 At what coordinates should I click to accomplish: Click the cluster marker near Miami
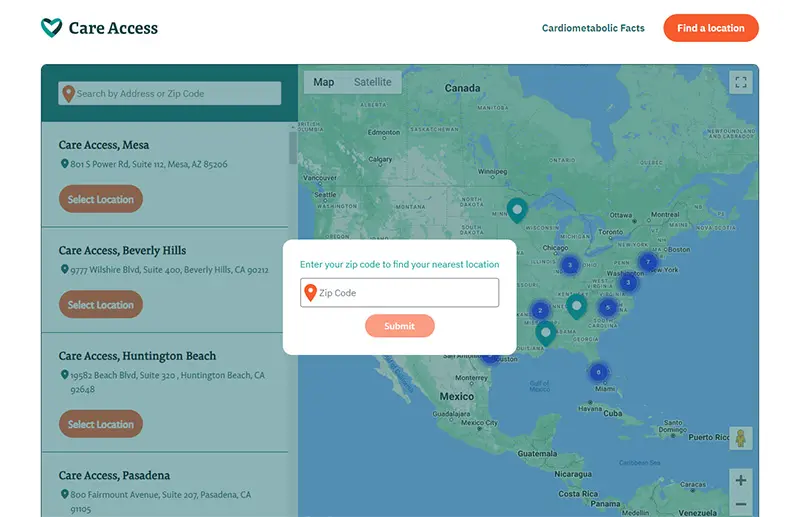pos(598,372)
